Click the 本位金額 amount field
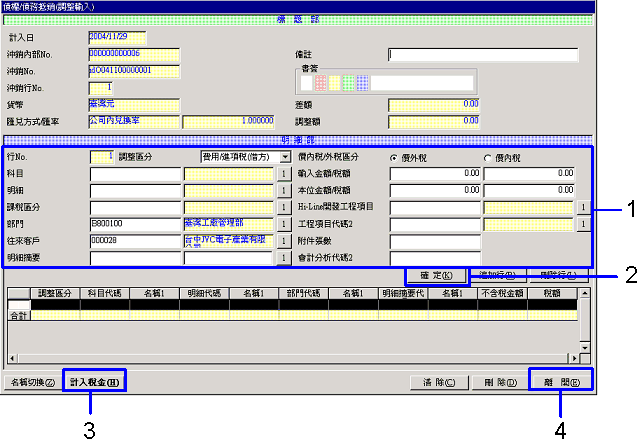638x446 pixels. [x=435, y=191]
